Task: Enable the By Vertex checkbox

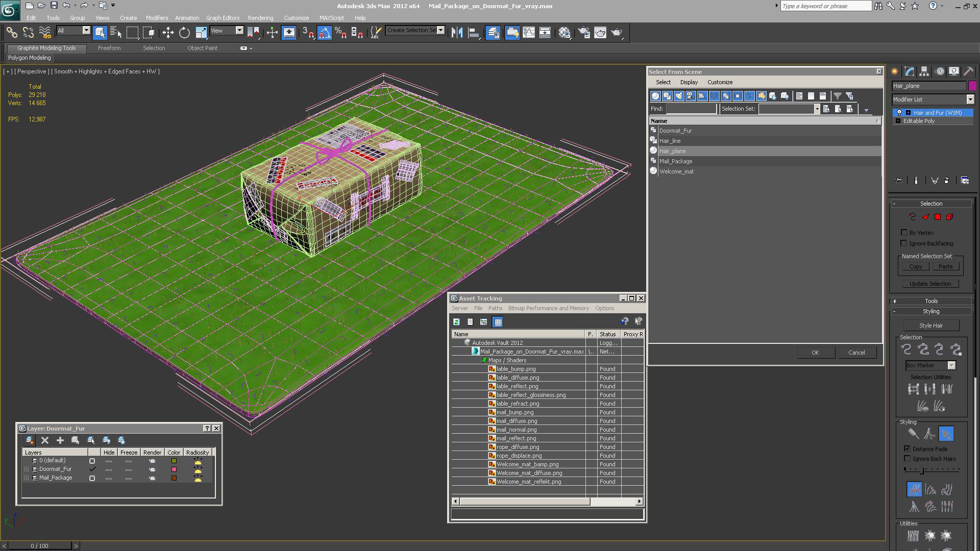Action: pyautogui.click(x=904, y=232)
